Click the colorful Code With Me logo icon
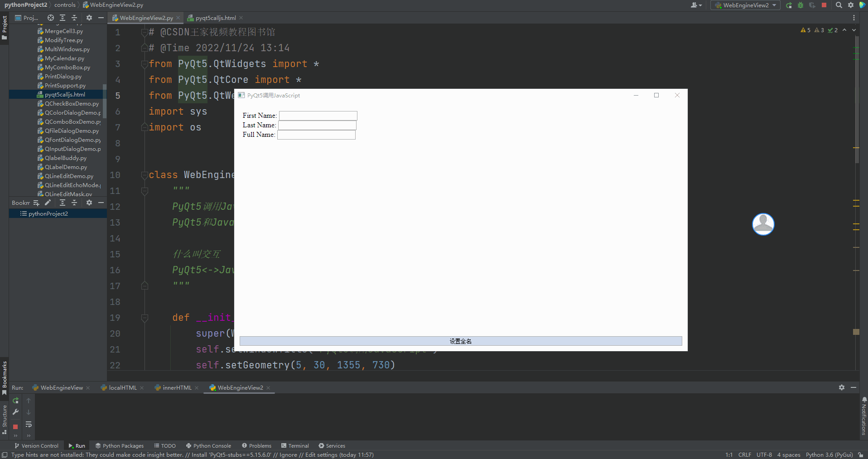The image size is (868, 459). (862, 5)
